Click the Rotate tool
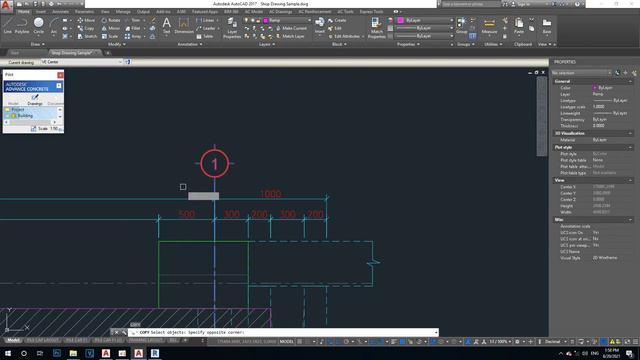640x360 pixels. pos(111,20)
